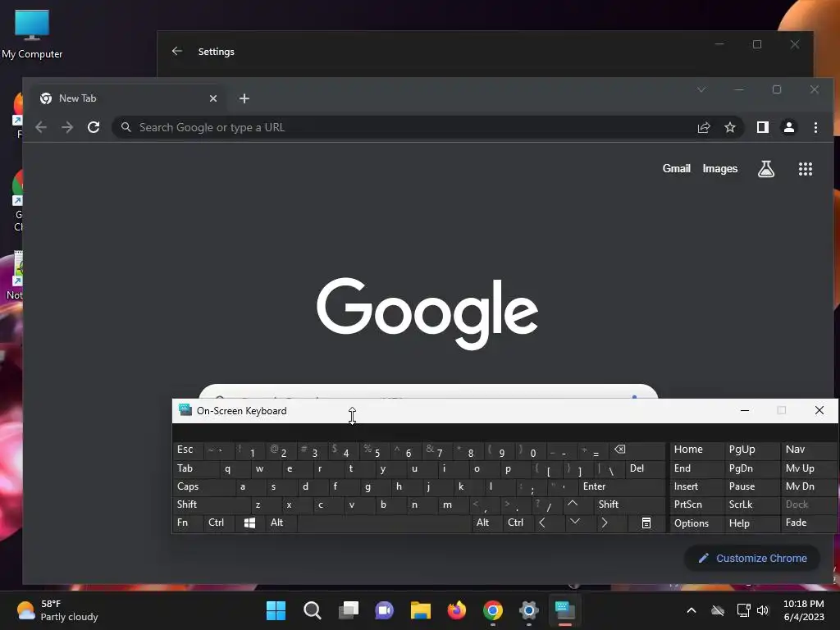Close the New Tab tab
The image size is (840, 630).
(213, 98)
